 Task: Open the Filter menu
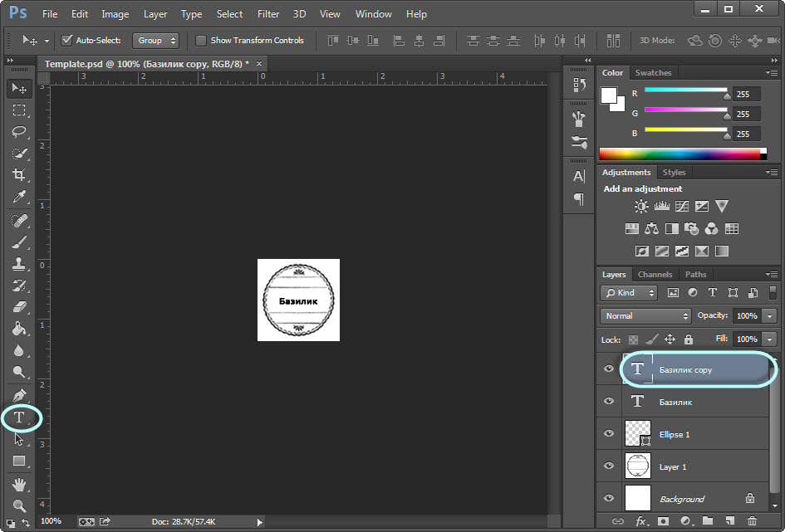point(268,14)
